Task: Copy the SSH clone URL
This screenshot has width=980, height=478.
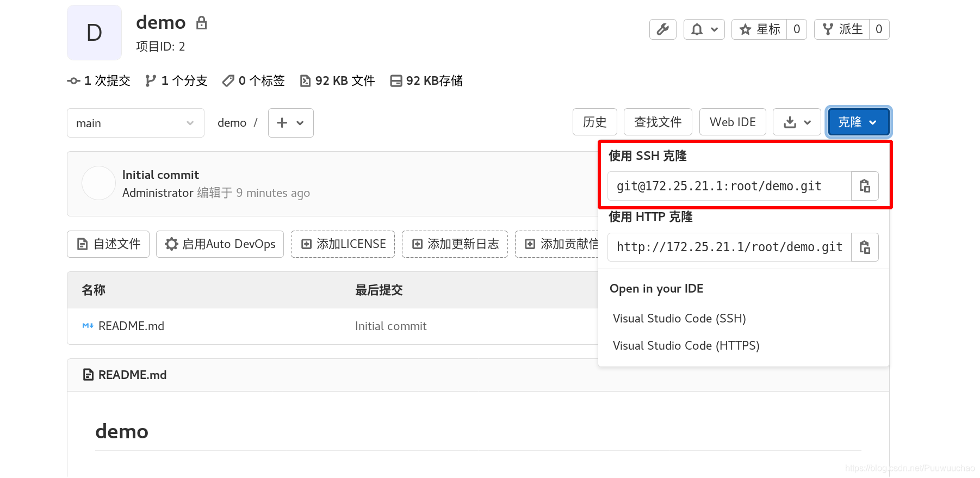Action: 865,186
